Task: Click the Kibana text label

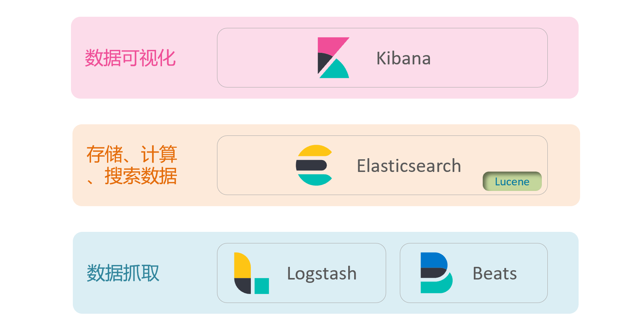Action: pos(403,58)
